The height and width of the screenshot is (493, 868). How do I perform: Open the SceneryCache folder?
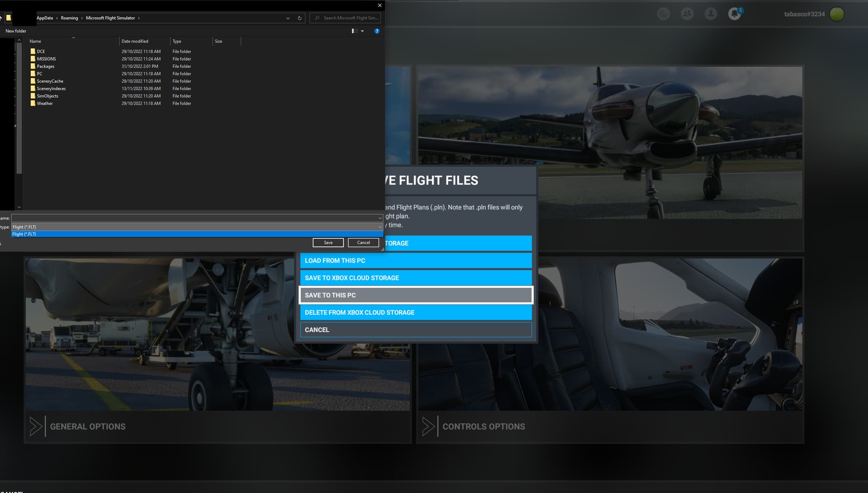(x=51, y=81)
